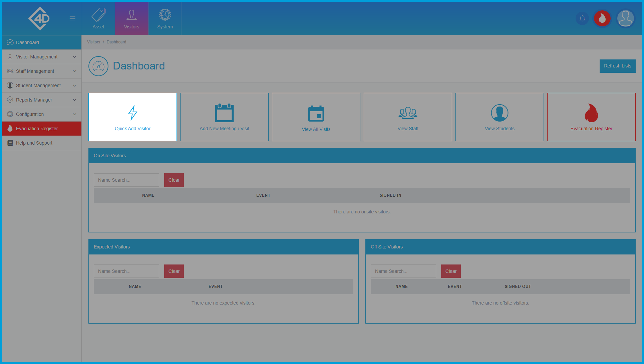Viewport: 644px width, 364px height.
Task: Toggle the hamburger sidebar menu
Action: (72, 18)
